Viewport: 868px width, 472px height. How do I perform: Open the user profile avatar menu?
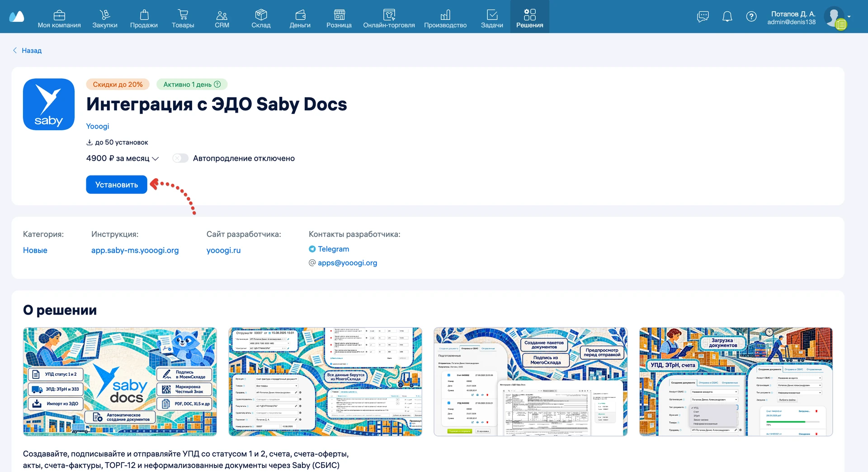tap(835, 17)
